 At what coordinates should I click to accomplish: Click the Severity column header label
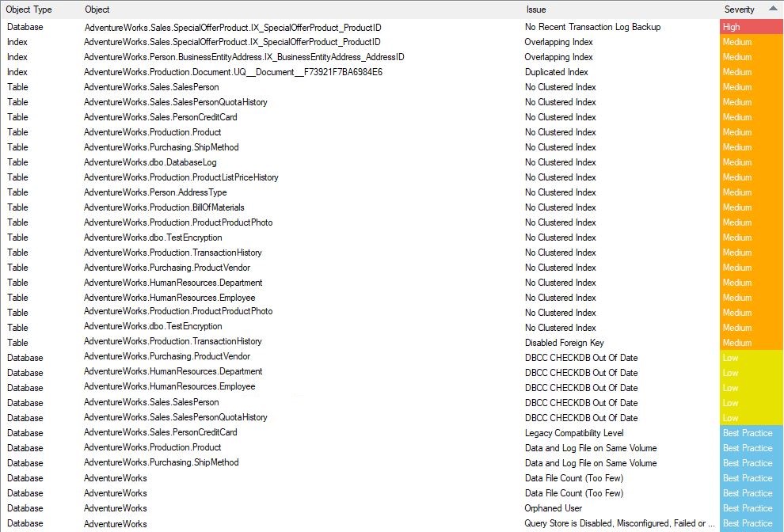pyautogui.click(x=739, y=9)
